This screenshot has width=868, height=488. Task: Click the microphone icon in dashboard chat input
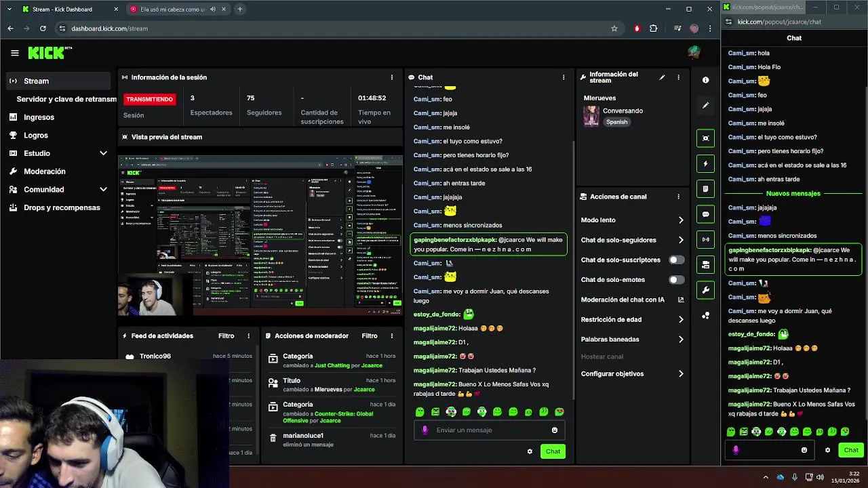coord(425,430)
